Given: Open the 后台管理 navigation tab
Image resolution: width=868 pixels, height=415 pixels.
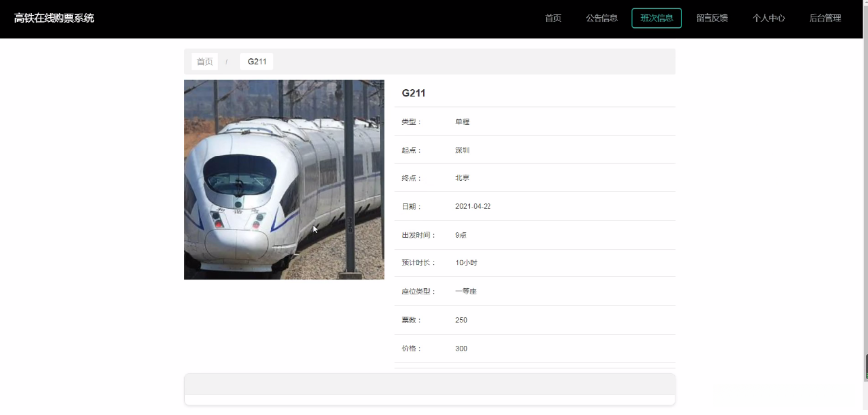Looking at the screenshot, I should pyautogui.click(x=825, y=18).
